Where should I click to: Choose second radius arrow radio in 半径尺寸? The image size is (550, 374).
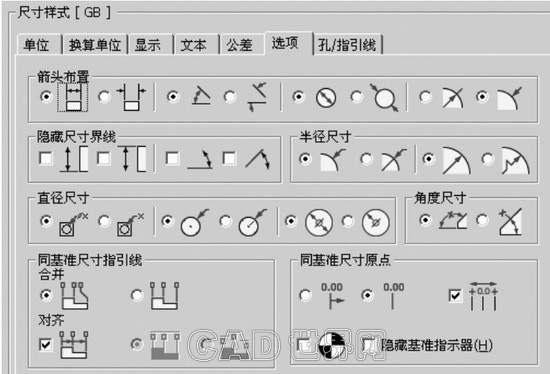click(367, 159)
